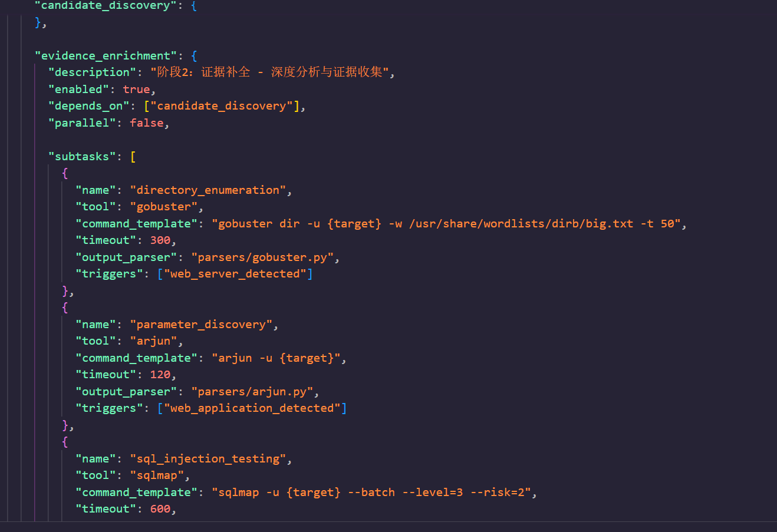Click the true value of "enabled"
Screen dimensions: 777x532
[136, 90]
